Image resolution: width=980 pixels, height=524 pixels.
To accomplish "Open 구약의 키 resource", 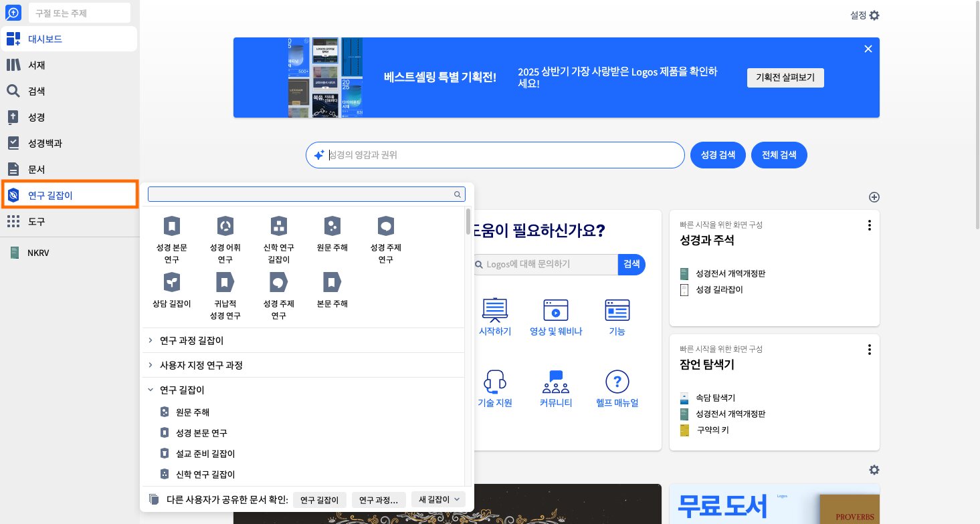I will tap(712, 430).
